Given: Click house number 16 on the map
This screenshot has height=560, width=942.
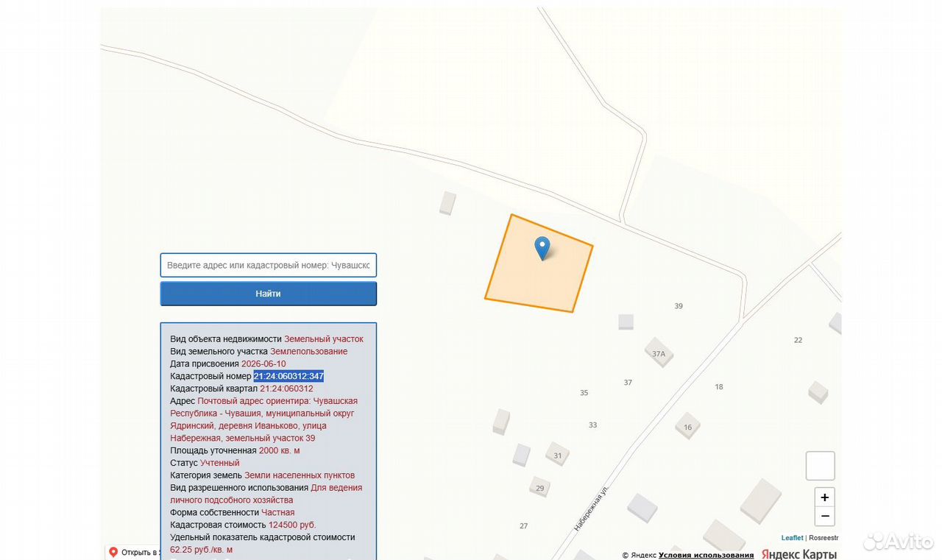Looking at the screenshot, I should (687, 428).
